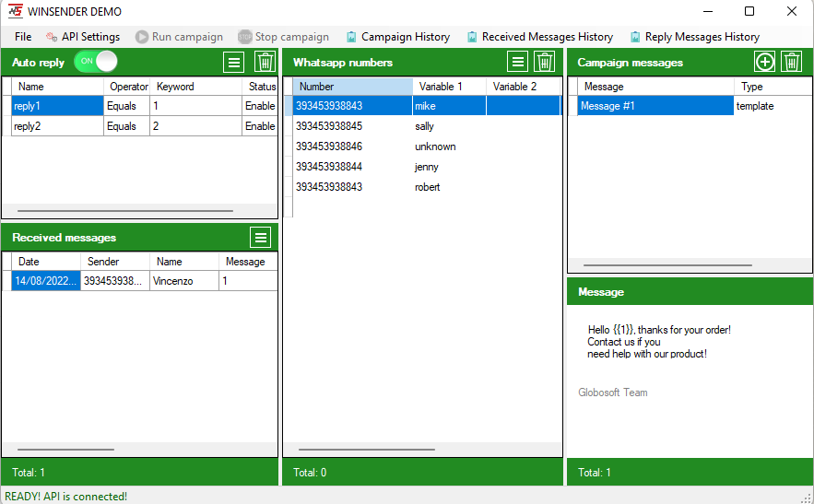Click the Name column header in Received messages
The width and height of the screenshot is (814, 504).
184,262
